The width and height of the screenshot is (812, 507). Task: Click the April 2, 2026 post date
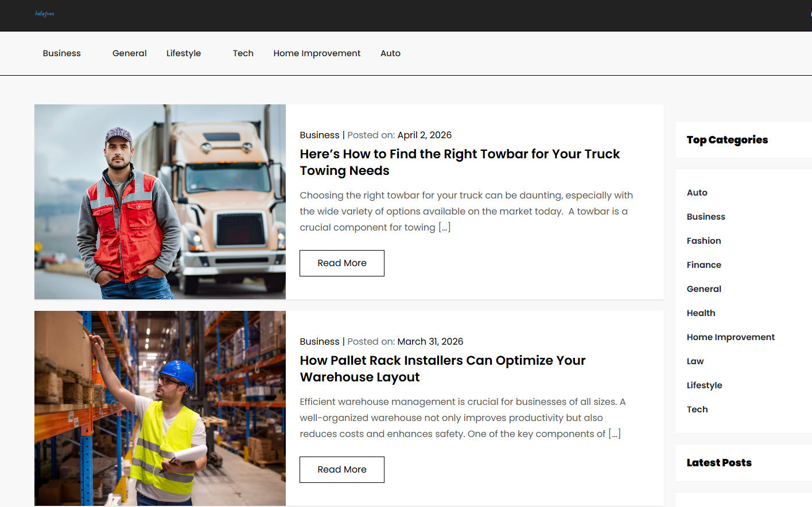click(x=425, y=135)
